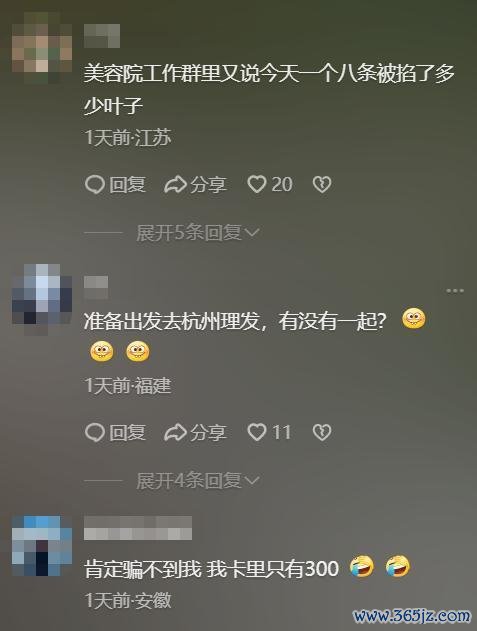This screenshot has height=631, width=477.
Task: Expand 展开5条回复 replies
Action: 198,232
